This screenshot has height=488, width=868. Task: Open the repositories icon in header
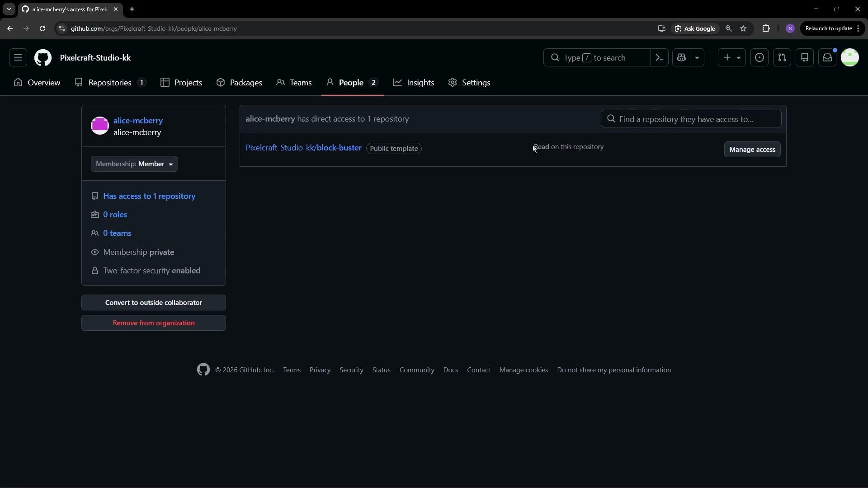(805, 58)
